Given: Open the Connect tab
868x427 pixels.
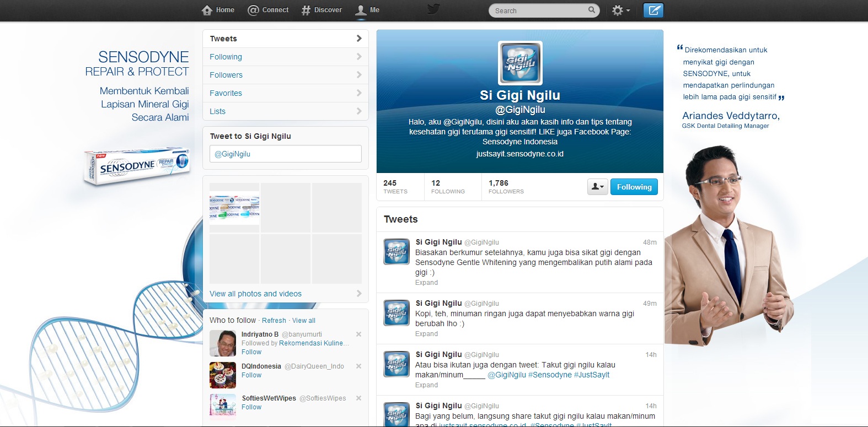Looking at the screenshot, I should pyautogui.click(x=268, y=10).
